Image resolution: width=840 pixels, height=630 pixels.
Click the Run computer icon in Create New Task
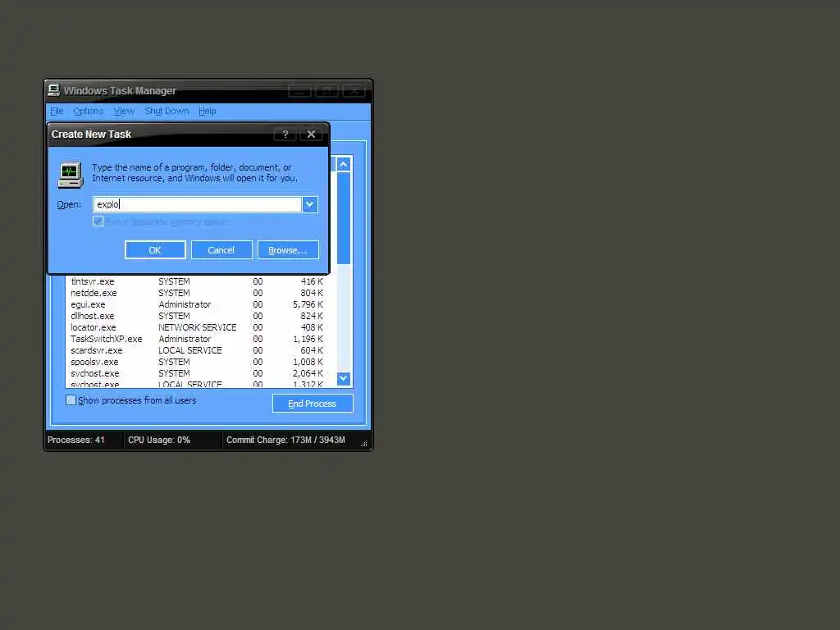(71, 175)
